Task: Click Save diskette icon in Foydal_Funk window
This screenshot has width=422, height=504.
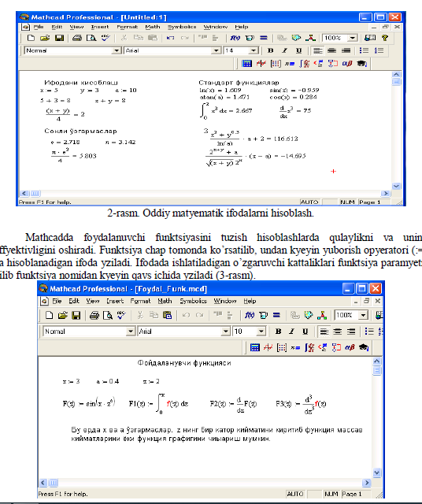Action: pyautogui.click(x=76, y=315)
